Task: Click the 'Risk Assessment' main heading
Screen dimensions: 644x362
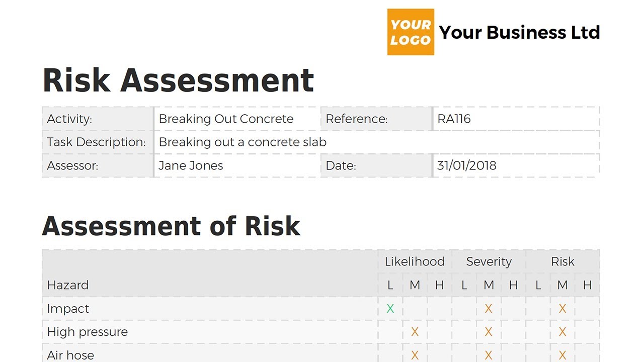Action: [178, 80]
